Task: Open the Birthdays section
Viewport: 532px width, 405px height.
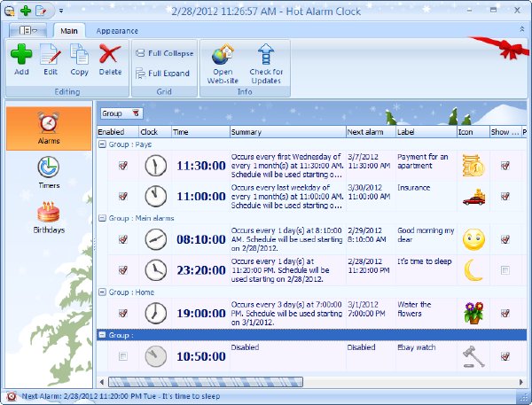Action: (49, 217)
